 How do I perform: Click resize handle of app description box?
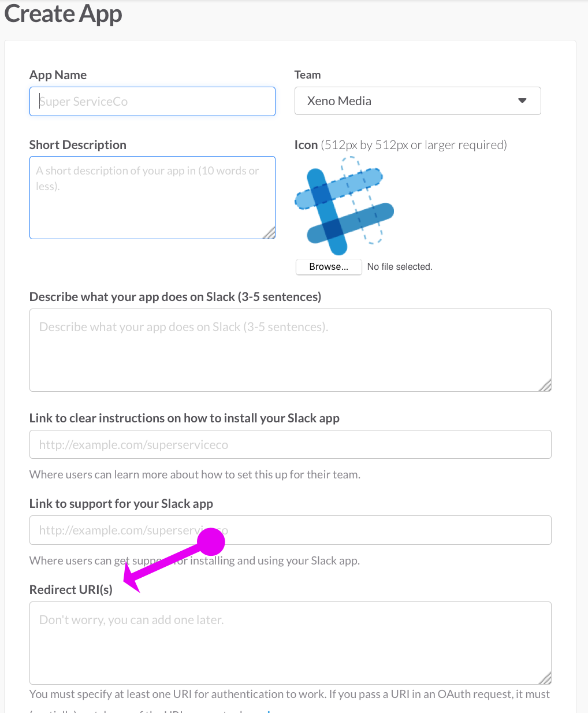pyautogui.click(x=546, y=386)
